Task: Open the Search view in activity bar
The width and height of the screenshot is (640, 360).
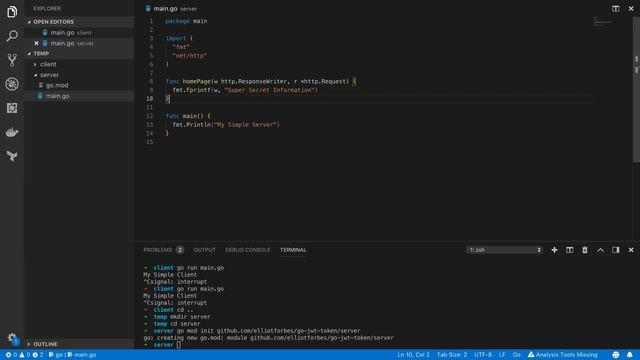Action: [12, 36]
